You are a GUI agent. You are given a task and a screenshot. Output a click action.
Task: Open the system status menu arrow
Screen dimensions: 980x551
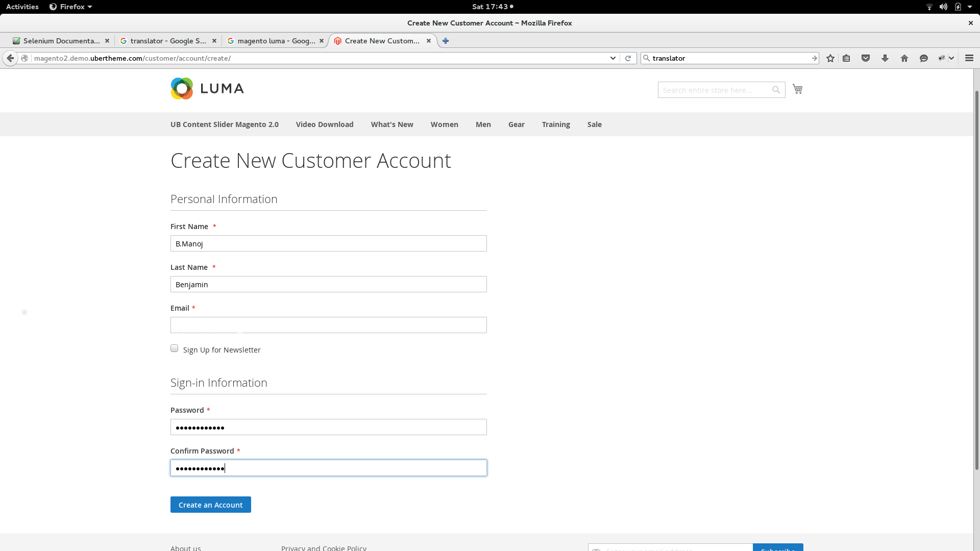tap(970, 7)
